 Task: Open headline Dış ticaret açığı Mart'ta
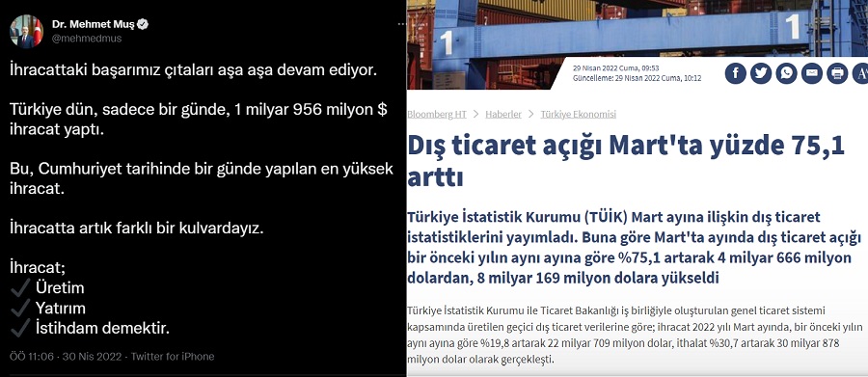coord(626,161)
